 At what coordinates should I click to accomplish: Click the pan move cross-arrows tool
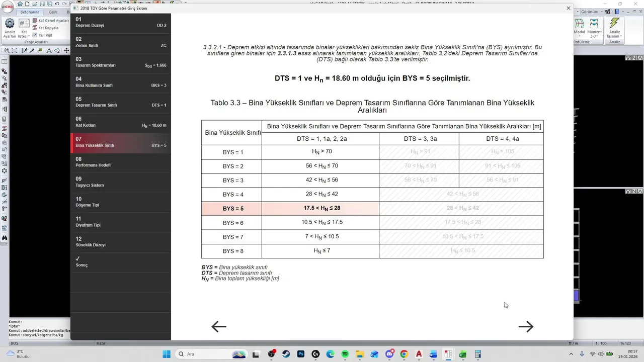tap(66, 50)
